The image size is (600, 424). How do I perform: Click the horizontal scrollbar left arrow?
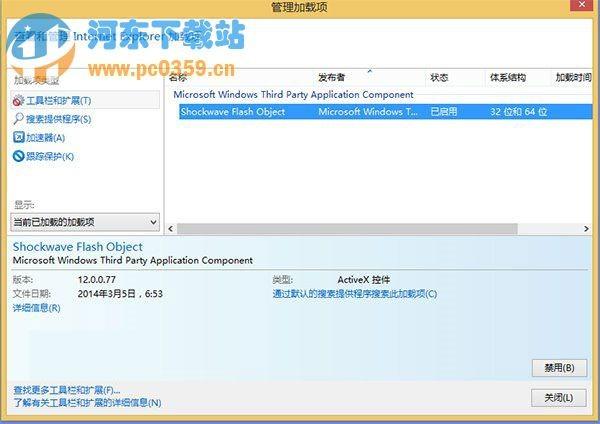(x=171, y=229)
